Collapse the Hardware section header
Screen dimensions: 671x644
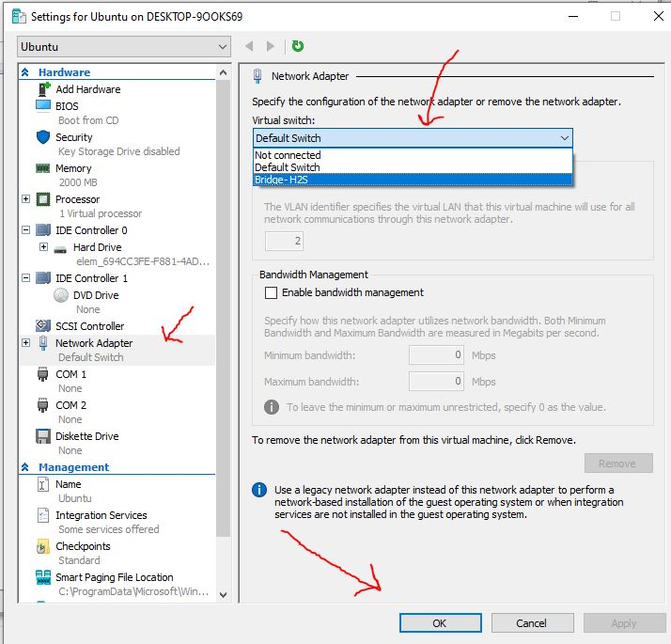[x=25, y=72]
